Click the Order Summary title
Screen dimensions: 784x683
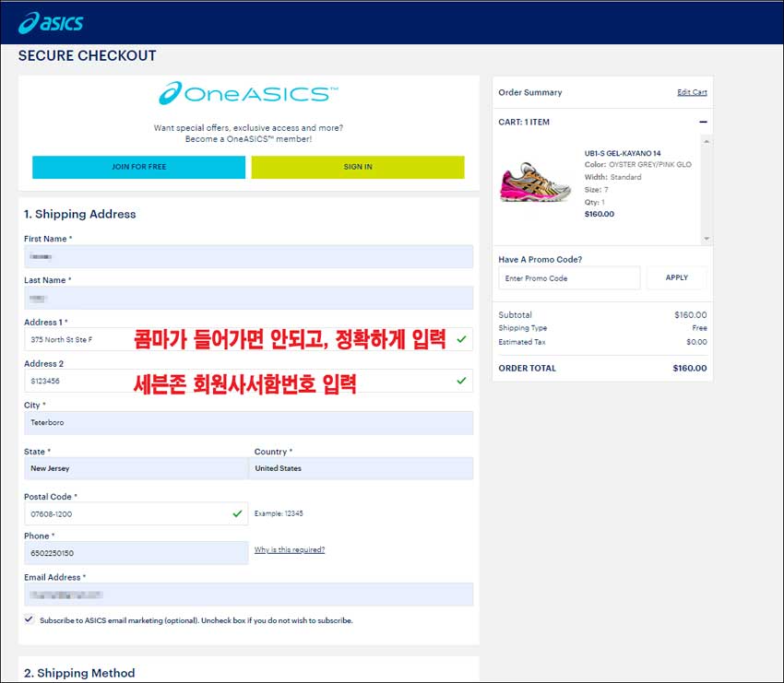pos(530,92)
